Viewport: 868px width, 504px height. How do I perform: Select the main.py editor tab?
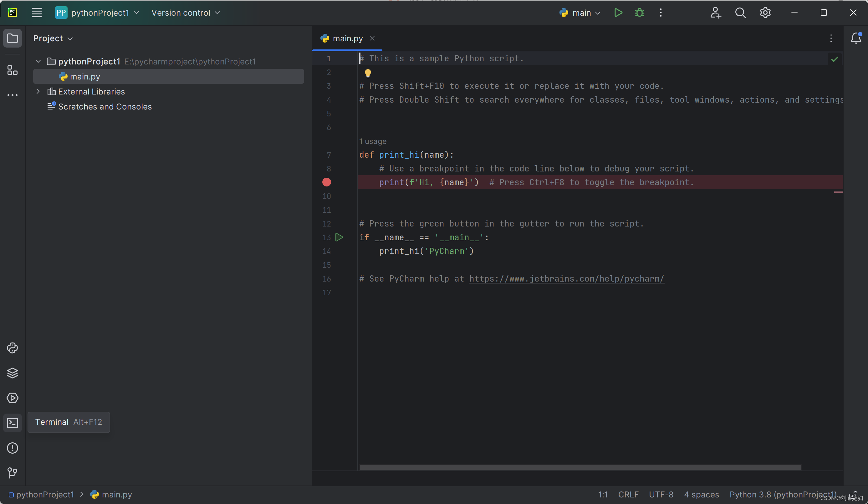pyautogui.click(x=347, y=38)
